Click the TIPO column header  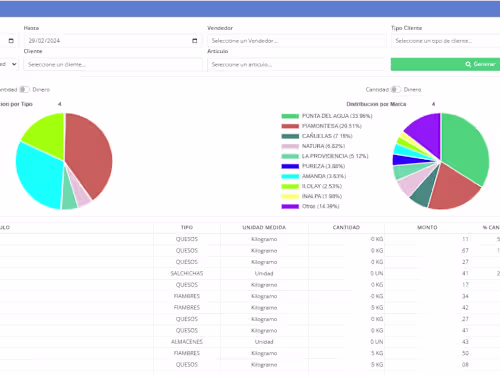(x=187, y=227)
